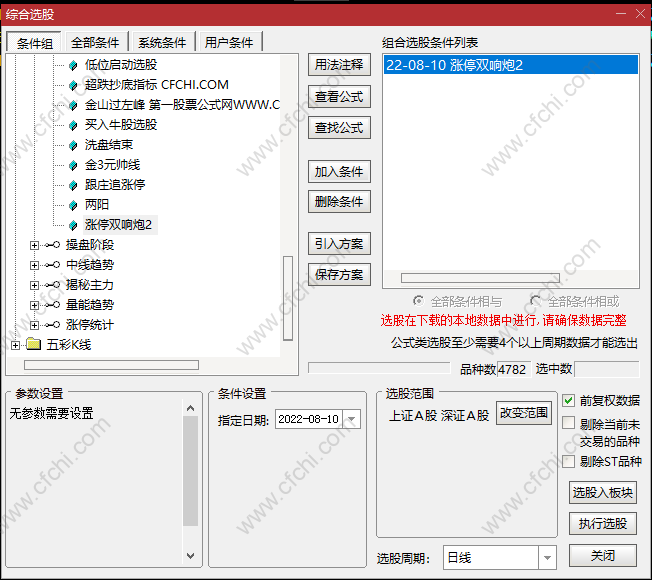Screen dimensions: 652x580
Task: Select the 金山过左峰 formula entry
Action: click(182, 105)
